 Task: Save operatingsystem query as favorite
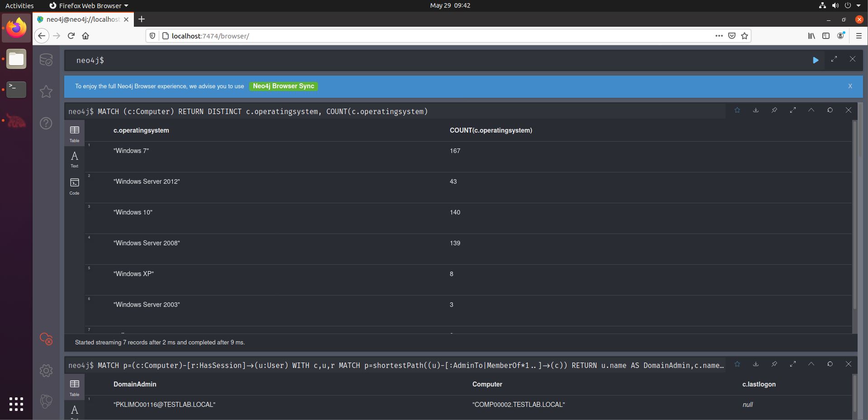[737, 110]
